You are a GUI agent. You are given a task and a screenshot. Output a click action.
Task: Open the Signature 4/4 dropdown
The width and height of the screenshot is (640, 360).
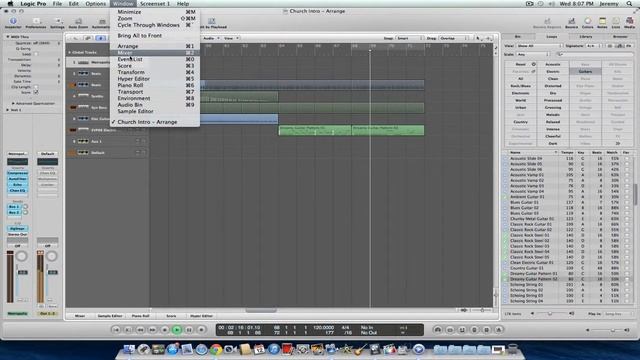pyautogui.click(x=592, y=46)
